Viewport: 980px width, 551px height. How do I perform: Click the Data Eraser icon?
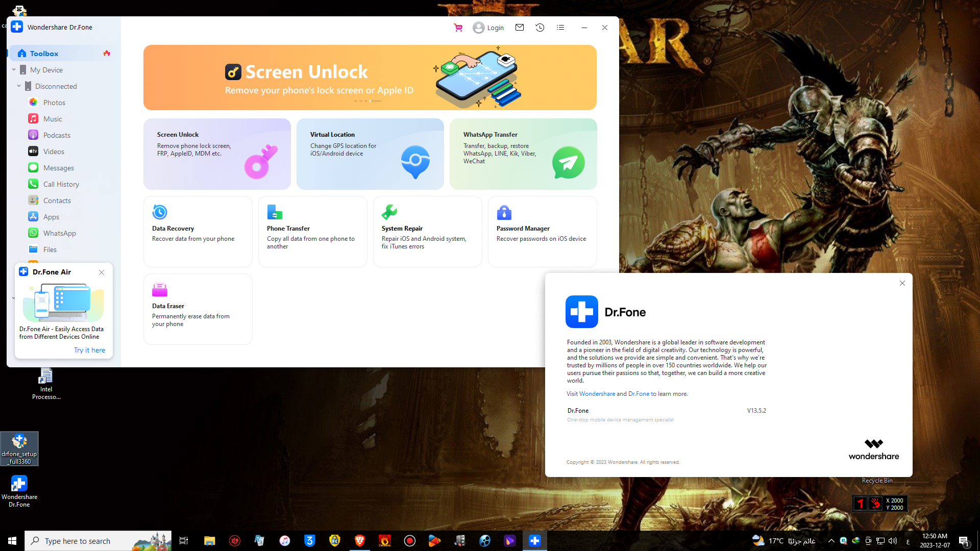click(160, 289)
